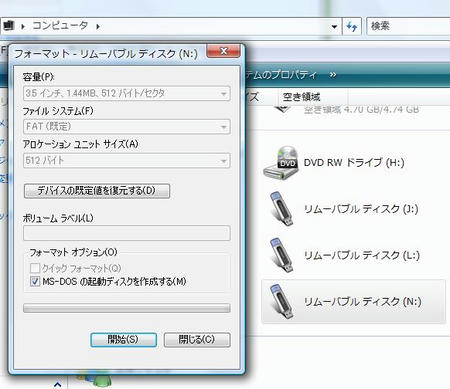Open the 容量(P) dropdown
This screenshot has height=389, width=450.
(x=127, y=93)
